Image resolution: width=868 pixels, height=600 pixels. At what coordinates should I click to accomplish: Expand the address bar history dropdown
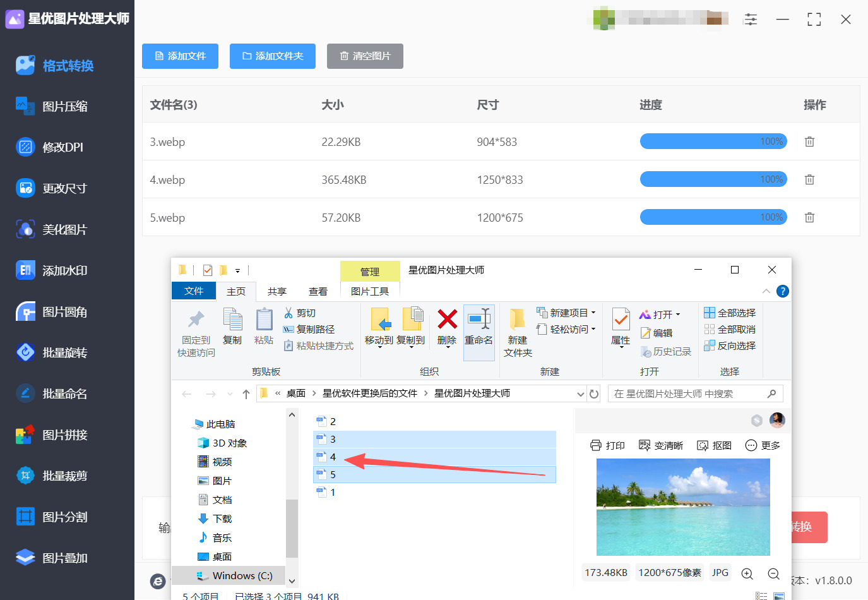click(581, 394)
